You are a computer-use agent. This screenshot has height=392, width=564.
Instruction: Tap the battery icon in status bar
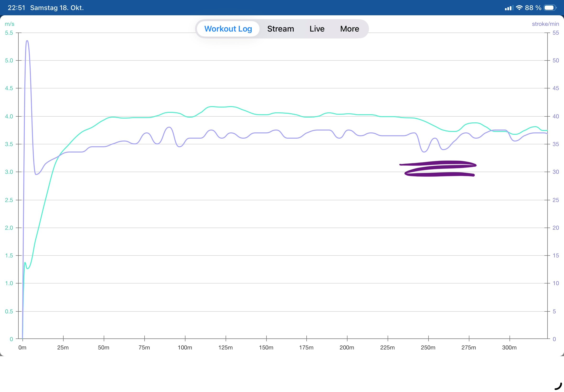click(x=550, y=8)
